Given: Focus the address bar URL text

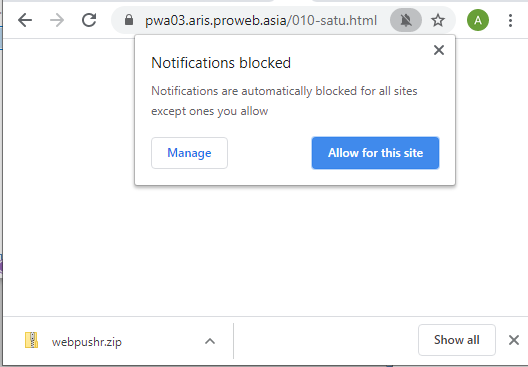Looking at the screenshot, I should [261, 21].
